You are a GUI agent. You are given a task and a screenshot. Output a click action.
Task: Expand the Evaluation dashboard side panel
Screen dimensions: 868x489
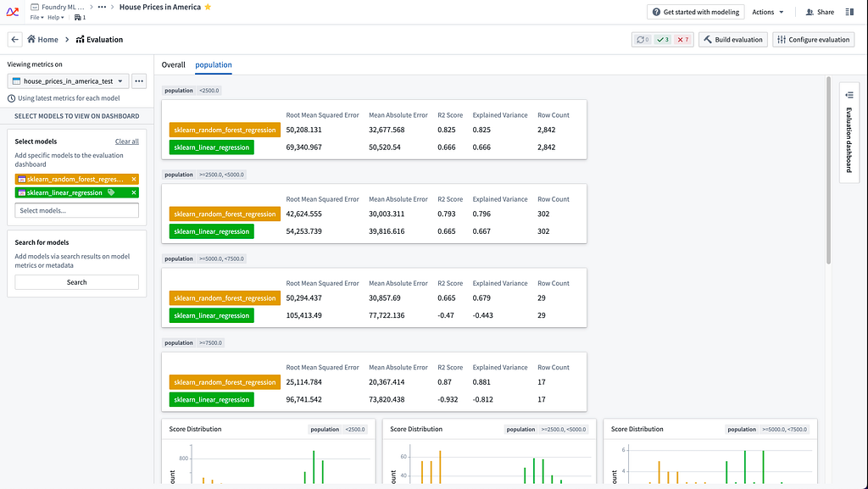849,133
